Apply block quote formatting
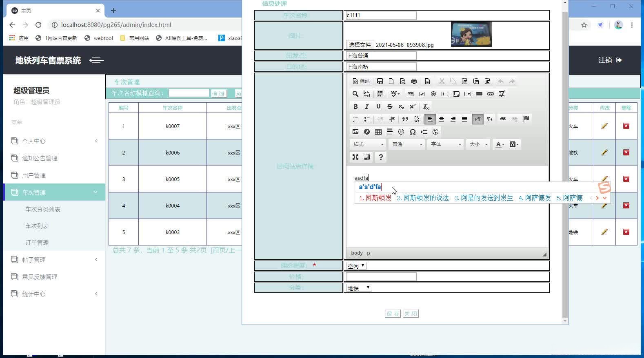 [x=405, y=119]
